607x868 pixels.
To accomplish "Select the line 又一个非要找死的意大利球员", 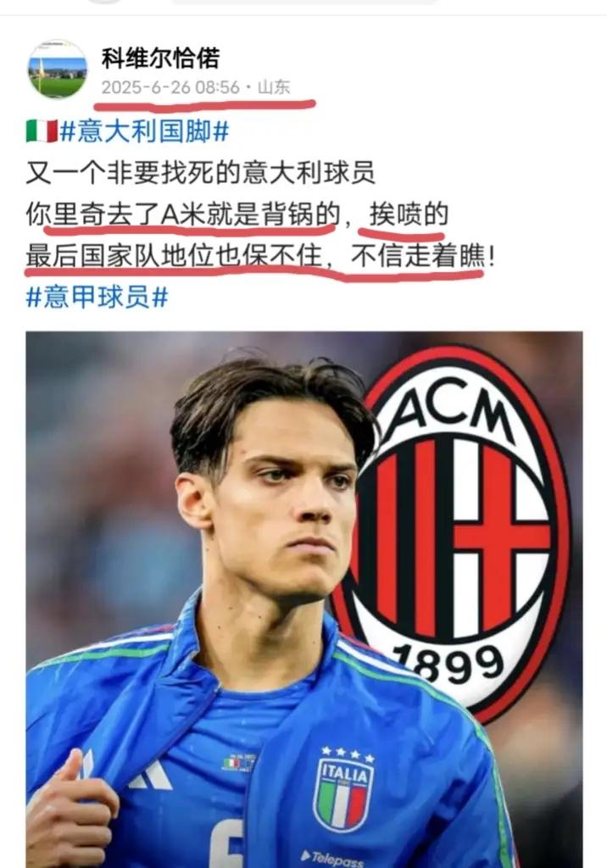I will 200,173.
